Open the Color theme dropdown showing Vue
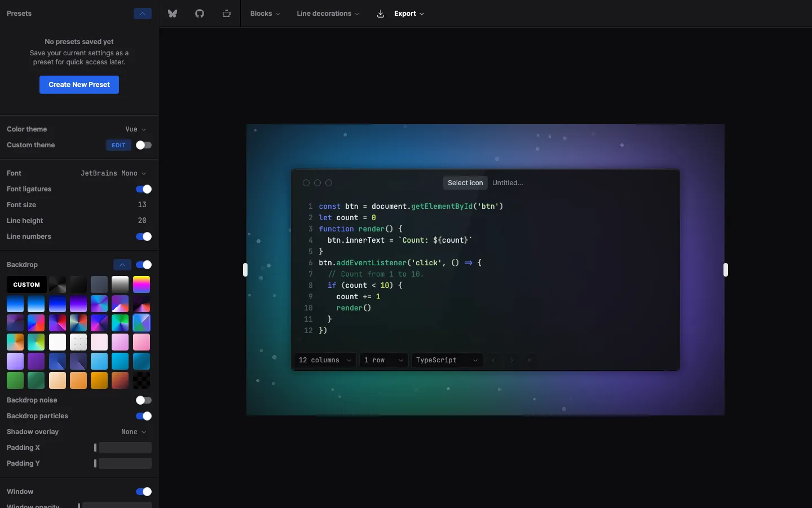 point(136,129)
